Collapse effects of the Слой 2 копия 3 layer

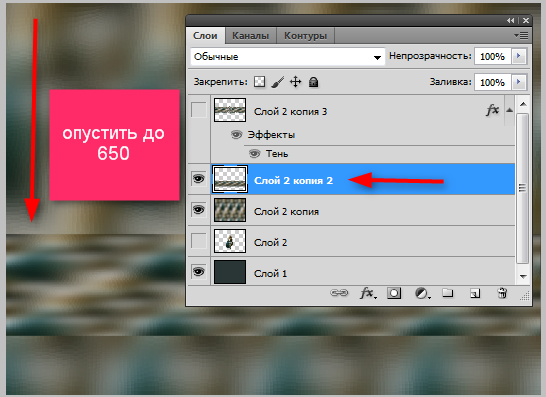coord(509,110)
